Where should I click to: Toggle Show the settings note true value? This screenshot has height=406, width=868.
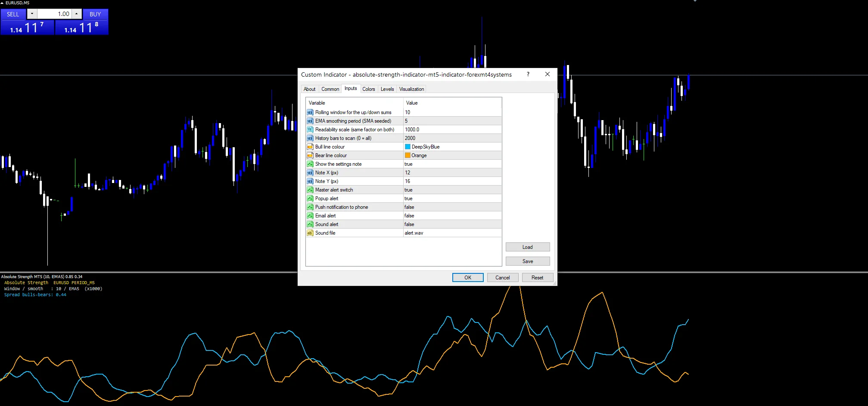point(452,164)
